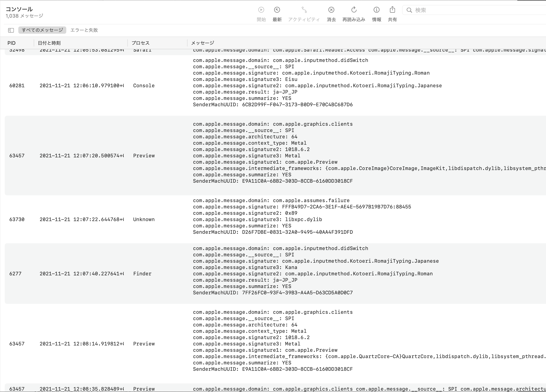Open the Info (情報) inspector icon
This screenshot has height=392, width=546.
(x=376, y=10)
